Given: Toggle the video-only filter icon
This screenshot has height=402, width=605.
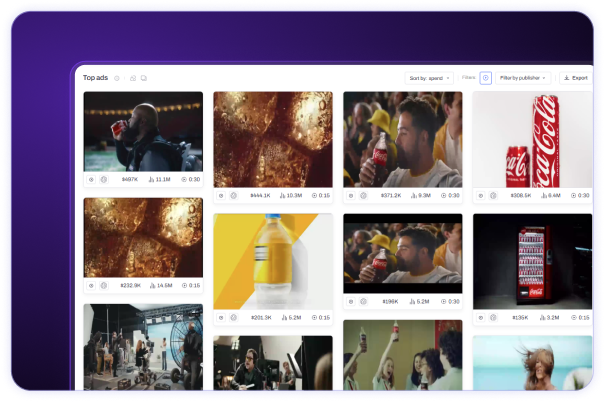Looking at the screenshot, I should pyautogui.click(x=485, y=78).
